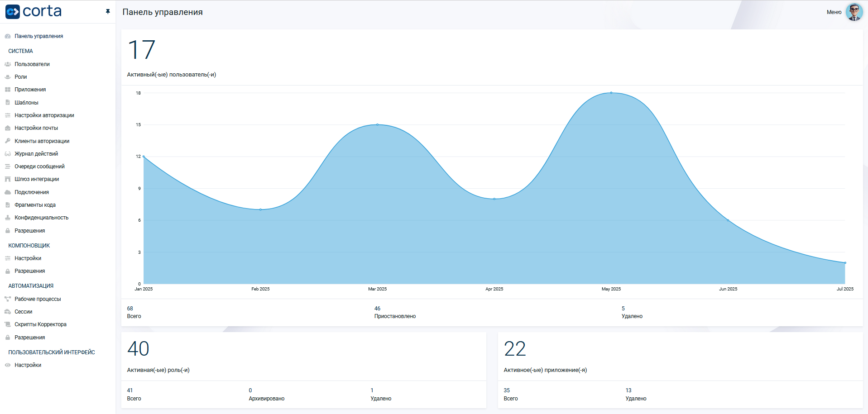Click the Jan 2025 axis label
This screenshot has width=868, height=414.
pyautogui.click(x=144, y=289)
